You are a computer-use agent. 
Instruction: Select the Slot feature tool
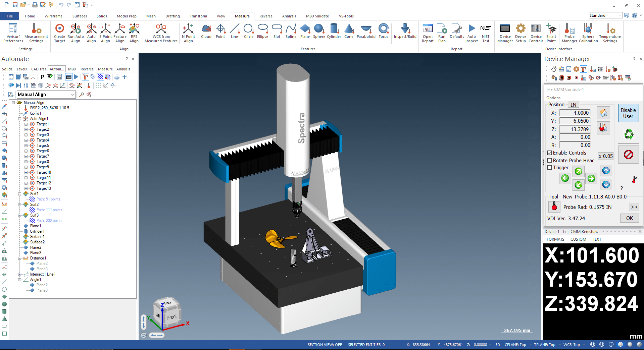tap(277, 31)
